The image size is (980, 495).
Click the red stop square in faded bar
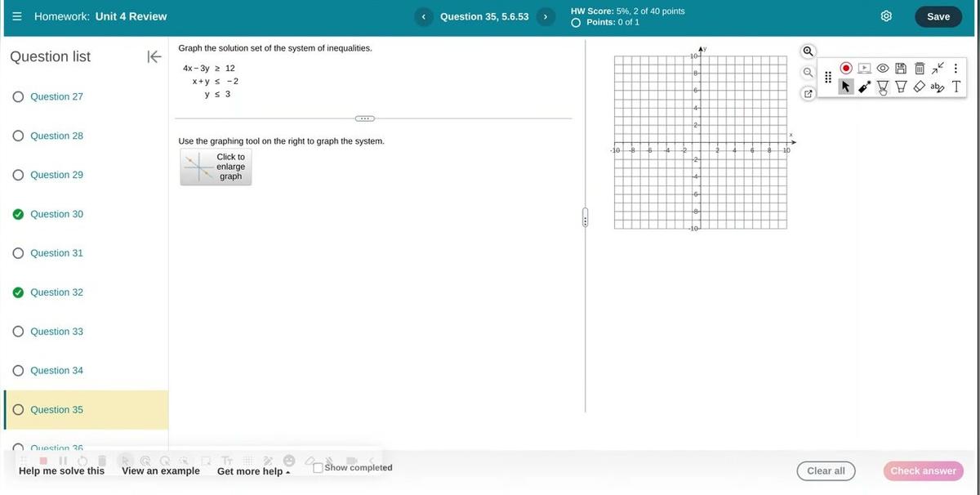click(x=43, y=461)
